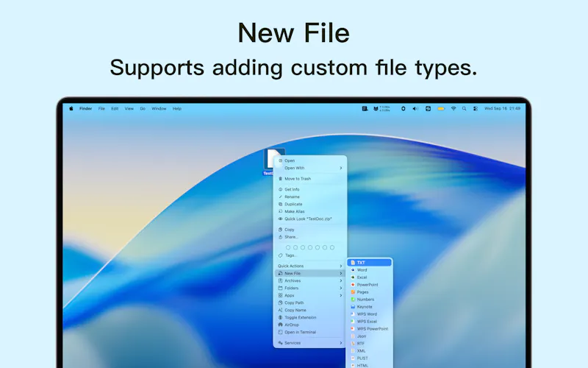
Task: Expand the New File submenu arrow
Action: 341,273
